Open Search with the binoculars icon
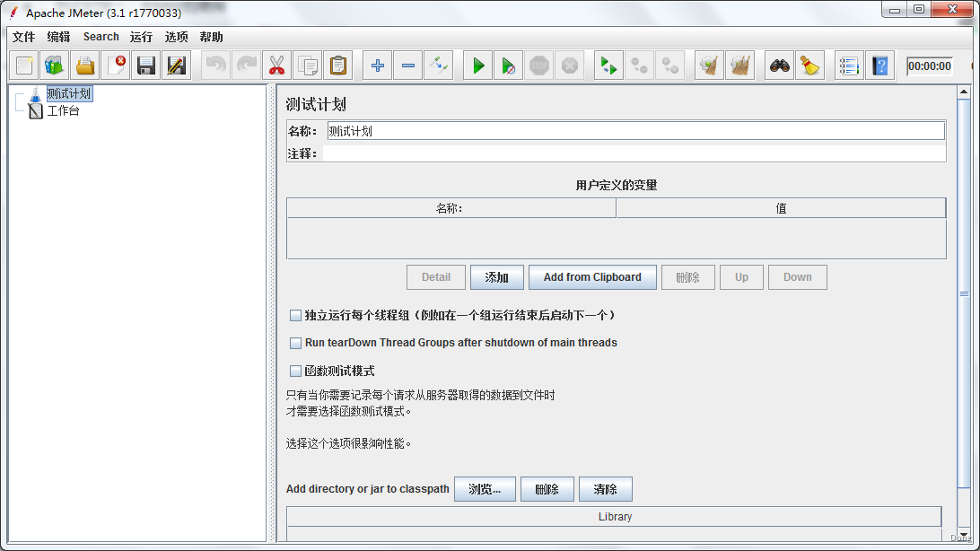This screenshot has width=980, height=551. tap(779, 66)
